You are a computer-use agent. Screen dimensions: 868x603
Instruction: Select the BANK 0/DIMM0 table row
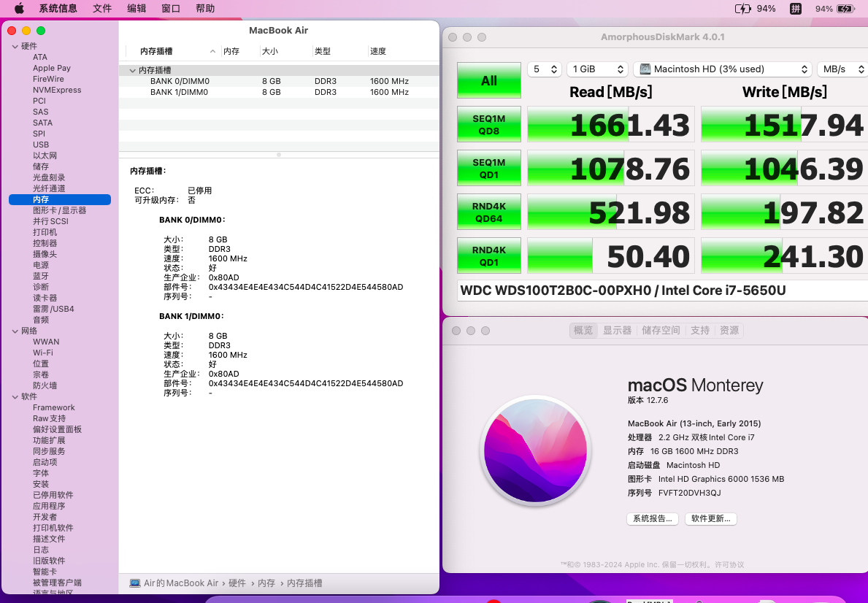coord(279,81)
